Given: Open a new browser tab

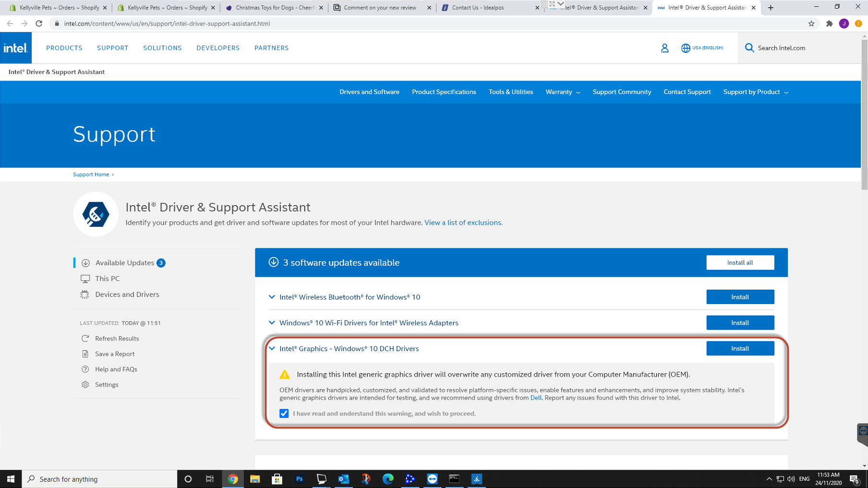Looking at the screenshot, I should pos(771,8).
